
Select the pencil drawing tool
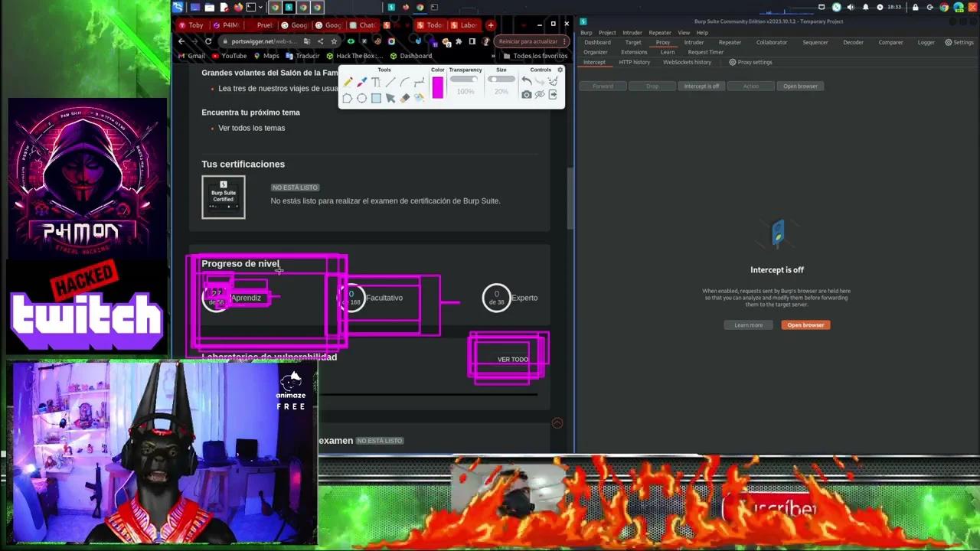click(x=348, y=82)
